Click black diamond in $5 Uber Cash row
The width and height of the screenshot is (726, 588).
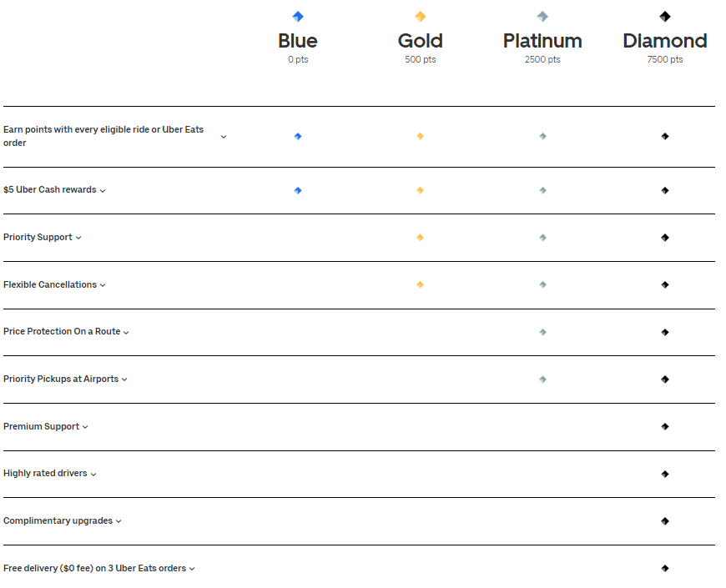point(665,190)
